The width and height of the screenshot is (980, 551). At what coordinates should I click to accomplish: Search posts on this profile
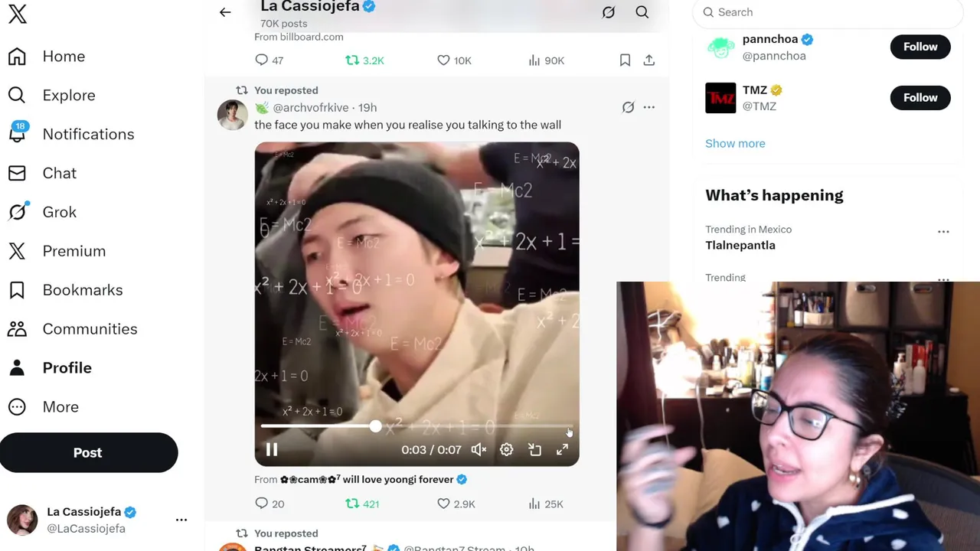pyautogui.click(x=642, y=12)
